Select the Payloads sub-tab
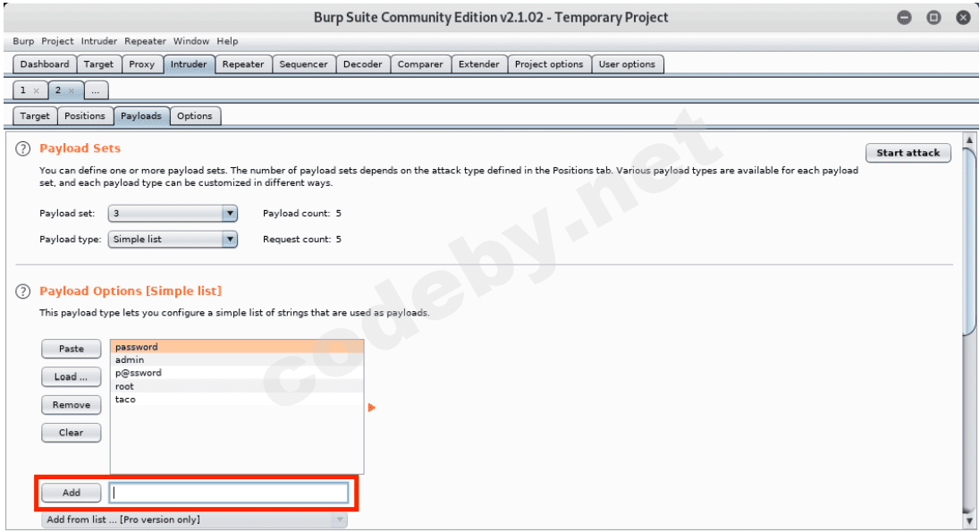 (141, 116)
